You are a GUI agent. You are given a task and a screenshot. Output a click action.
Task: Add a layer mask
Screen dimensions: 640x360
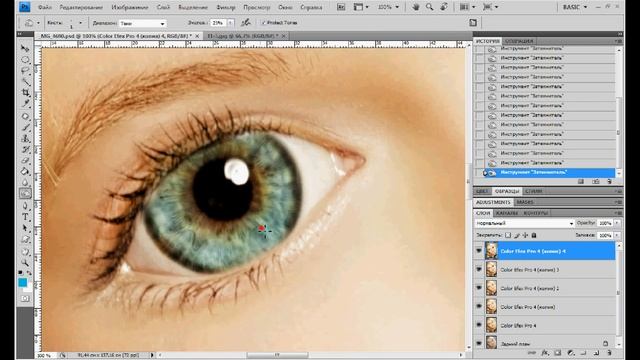(x=558, y=353)
